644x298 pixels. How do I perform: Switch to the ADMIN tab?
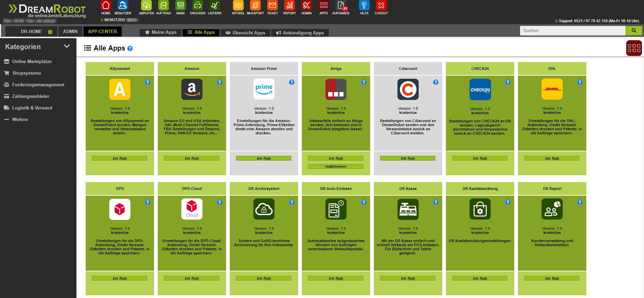point(70,31)
